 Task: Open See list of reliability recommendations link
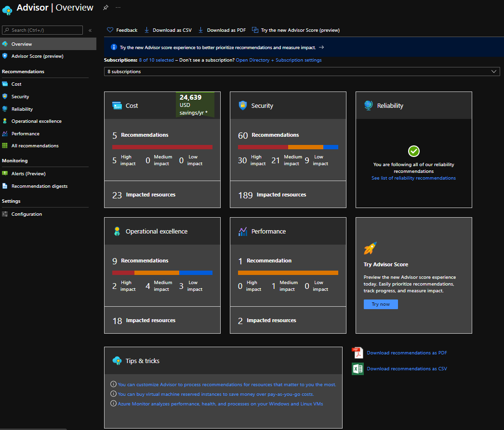click(414, 178)
